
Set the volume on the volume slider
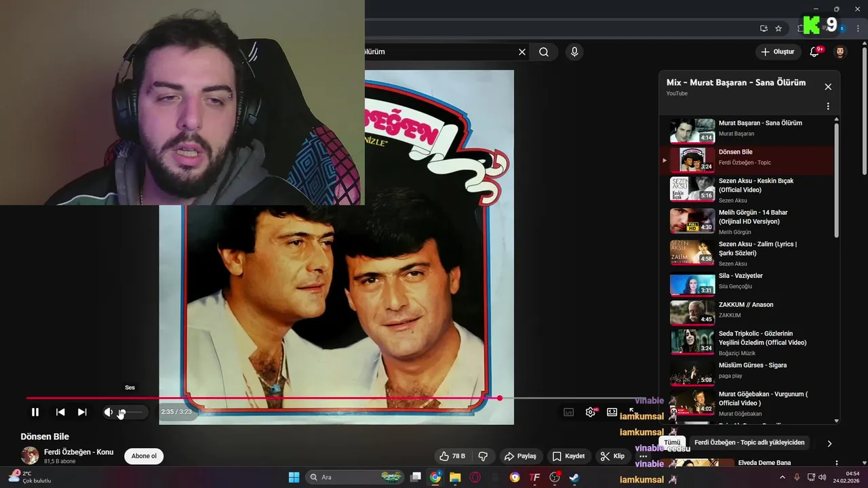(x=130, y=412)
